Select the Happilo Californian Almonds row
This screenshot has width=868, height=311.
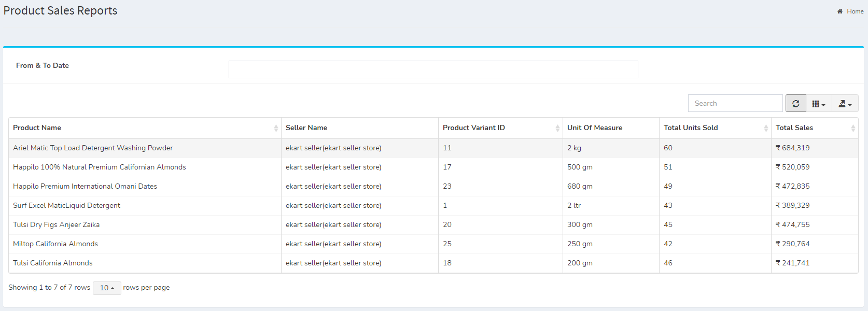pyautogui.click(x=433, y=167)
